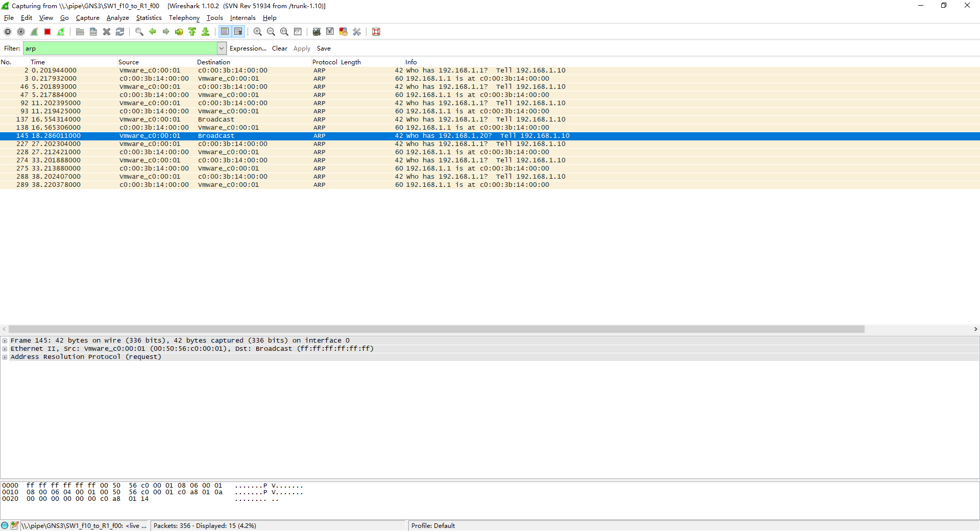
Task: Close this capture file with X icon
Action: pos(107,32)
